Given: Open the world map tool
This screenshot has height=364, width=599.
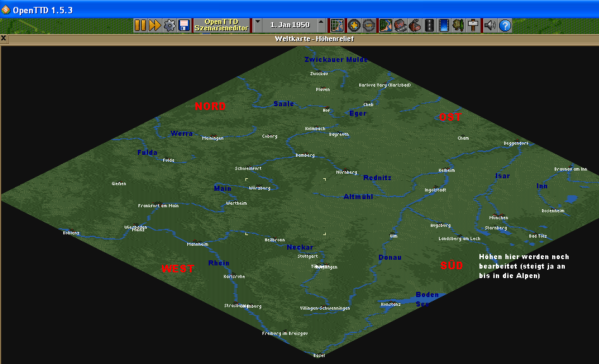Looking at the screenshot, I should (338, 25).
